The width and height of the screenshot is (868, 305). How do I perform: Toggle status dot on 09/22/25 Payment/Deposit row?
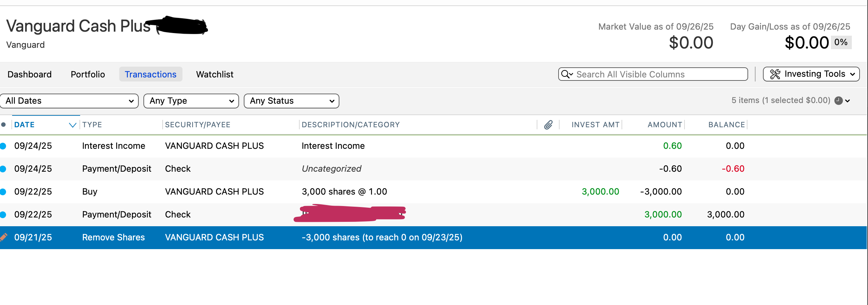point(3,215)
